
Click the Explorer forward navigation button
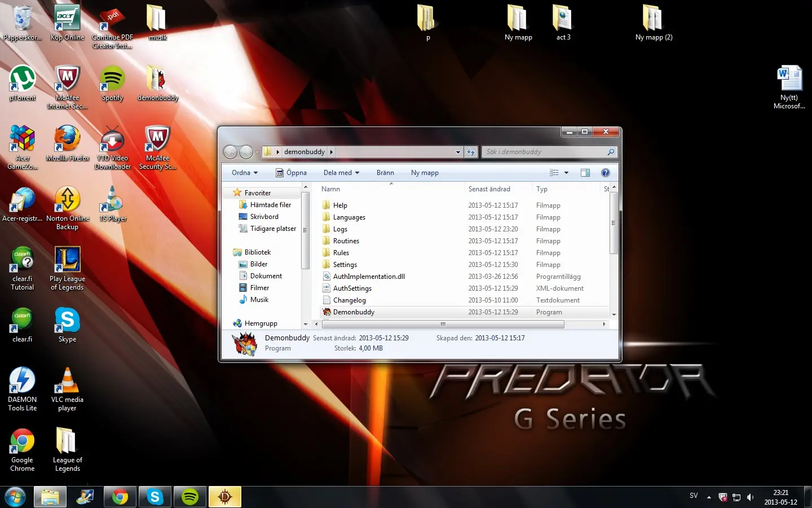click(x=246, y=152)
